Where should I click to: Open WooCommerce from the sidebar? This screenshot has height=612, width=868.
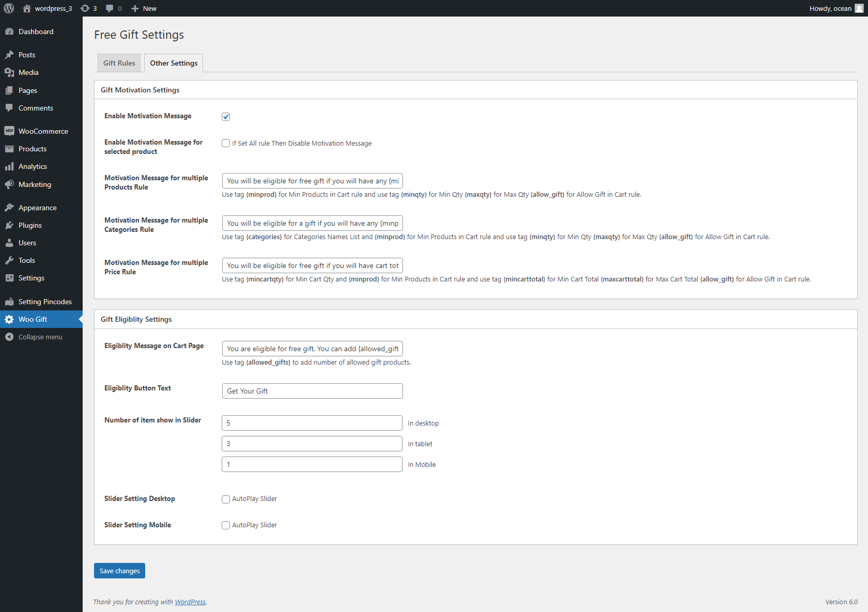43,131
